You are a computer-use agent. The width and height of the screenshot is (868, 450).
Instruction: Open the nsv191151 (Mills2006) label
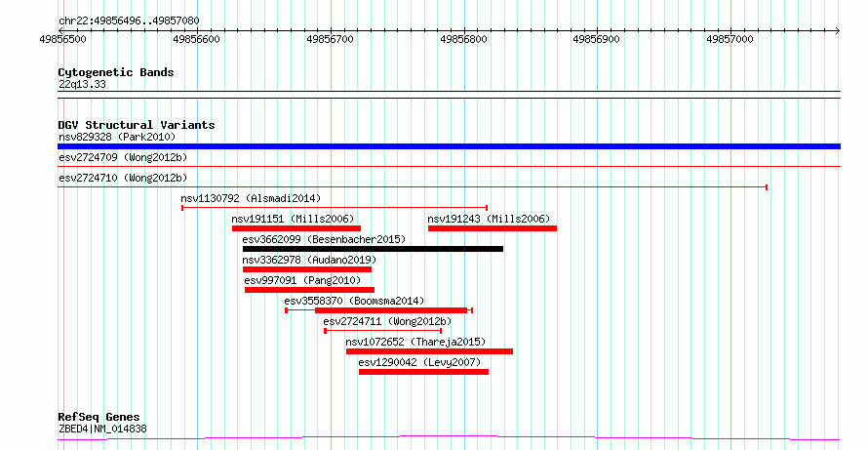point(293,219)
